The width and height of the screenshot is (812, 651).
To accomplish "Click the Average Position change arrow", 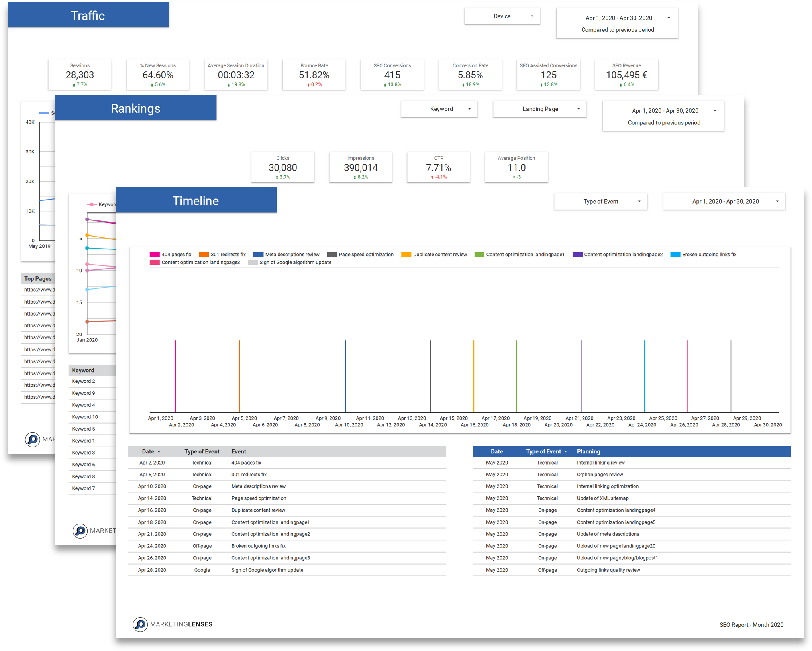I will click(514, 177).
